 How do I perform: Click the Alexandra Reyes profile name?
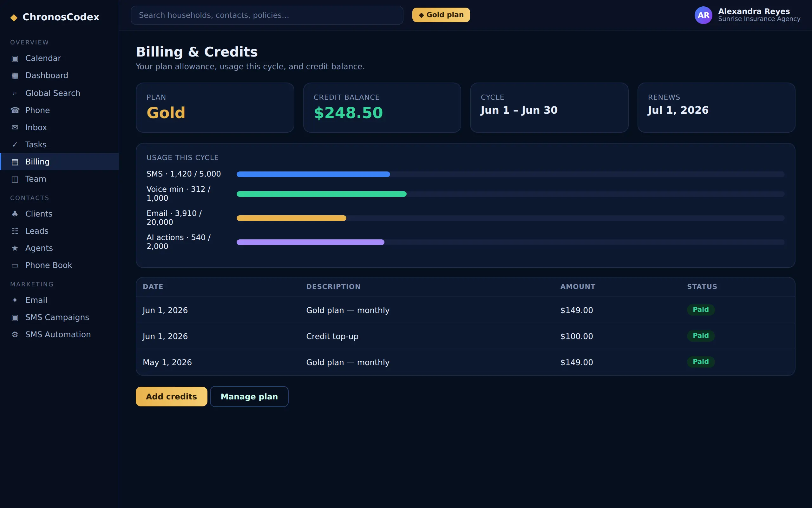[754, 11]
